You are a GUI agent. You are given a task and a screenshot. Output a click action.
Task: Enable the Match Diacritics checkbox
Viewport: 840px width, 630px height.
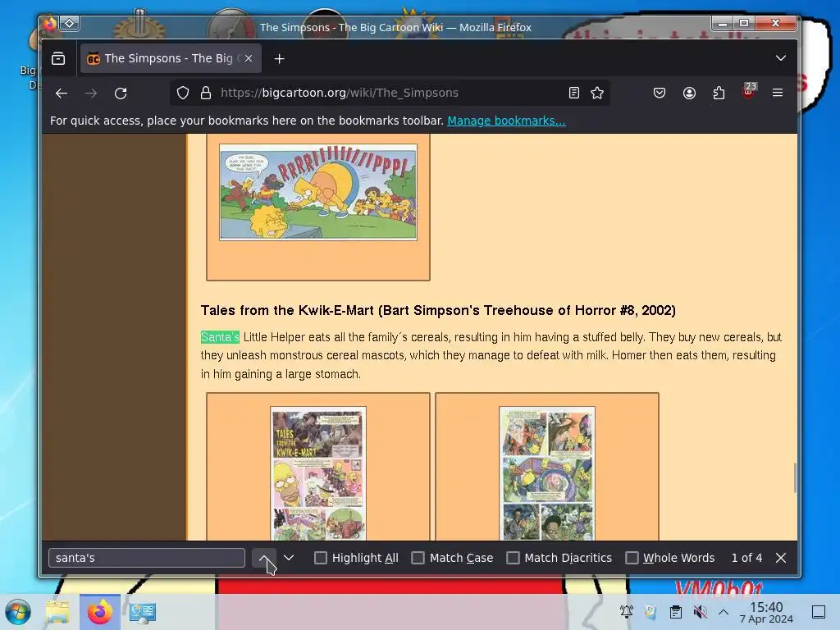tap(513, 558)
